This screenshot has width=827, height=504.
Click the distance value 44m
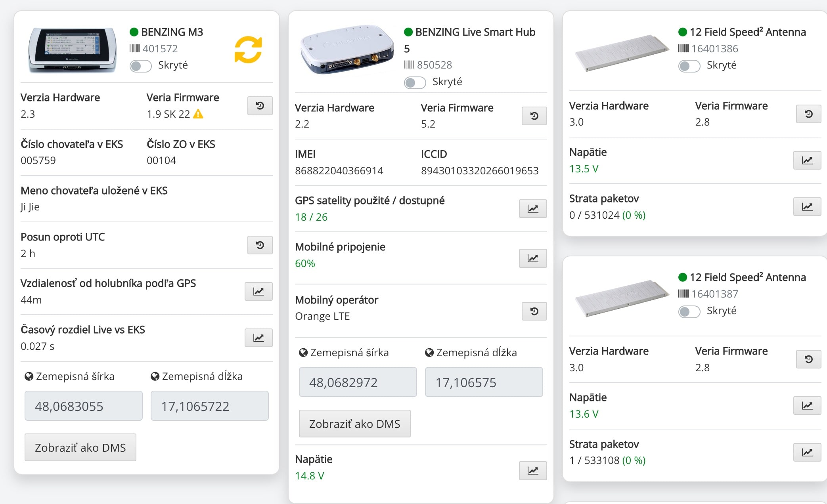click(x=31, y=300)
